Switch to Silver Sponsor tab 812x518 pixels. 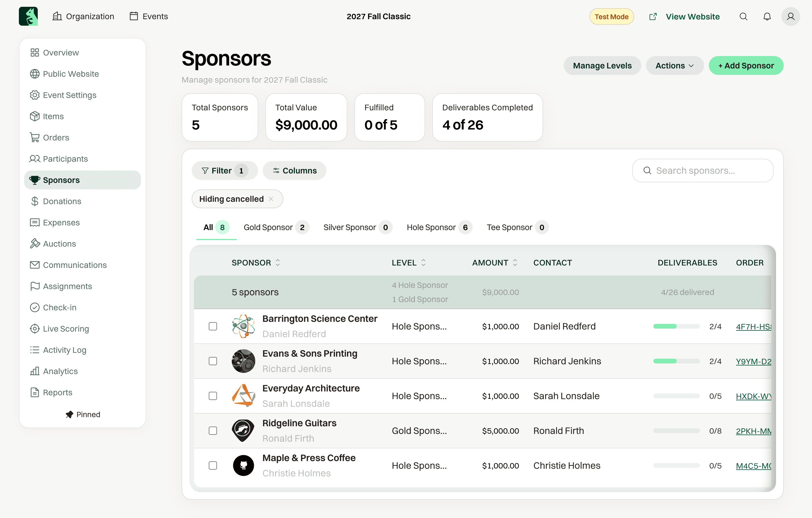(358, 227)
